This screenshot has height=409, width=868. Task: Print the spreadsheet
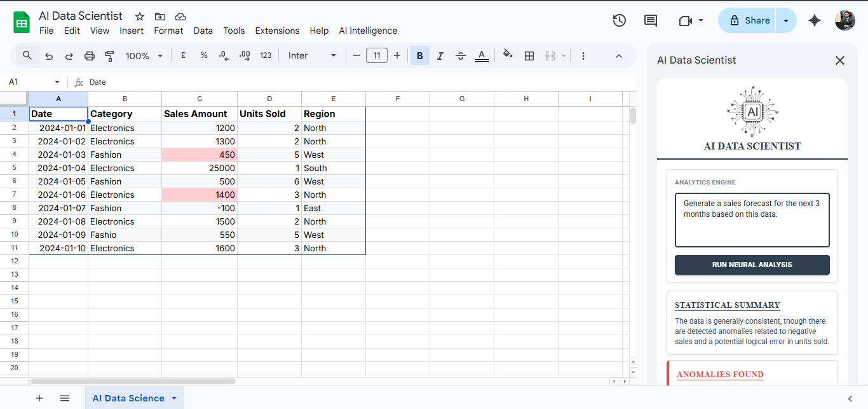point(89,55)
